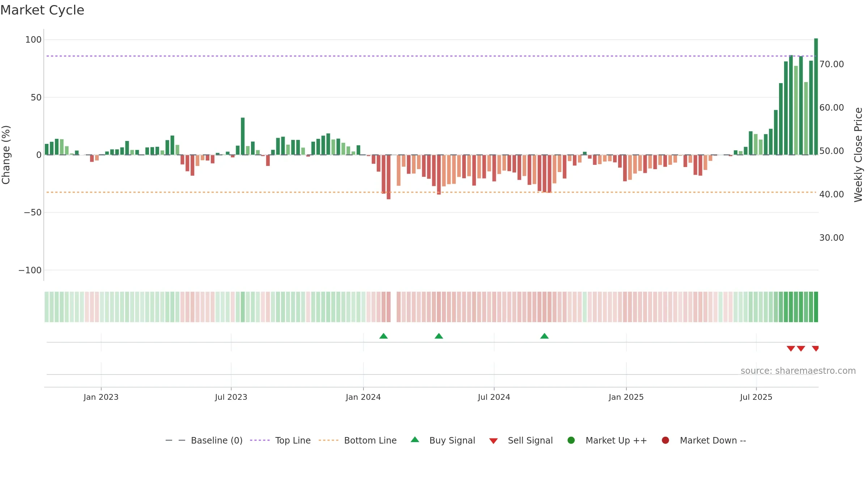Viewport: 868px width, 488px height.
Task: Select the first buy signal marker after Jan 2024
Action: pyautogui.click(x=384, y=336)
